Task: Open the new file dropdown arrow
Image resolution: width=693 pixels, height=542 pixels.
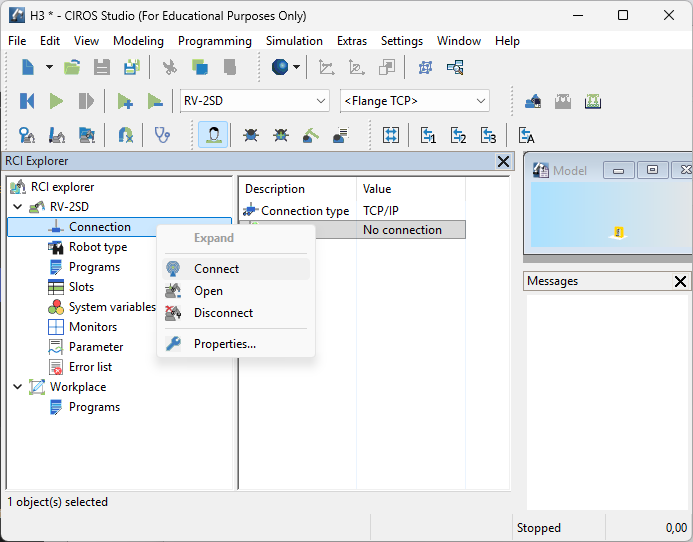Action: [x=50, y=68]
